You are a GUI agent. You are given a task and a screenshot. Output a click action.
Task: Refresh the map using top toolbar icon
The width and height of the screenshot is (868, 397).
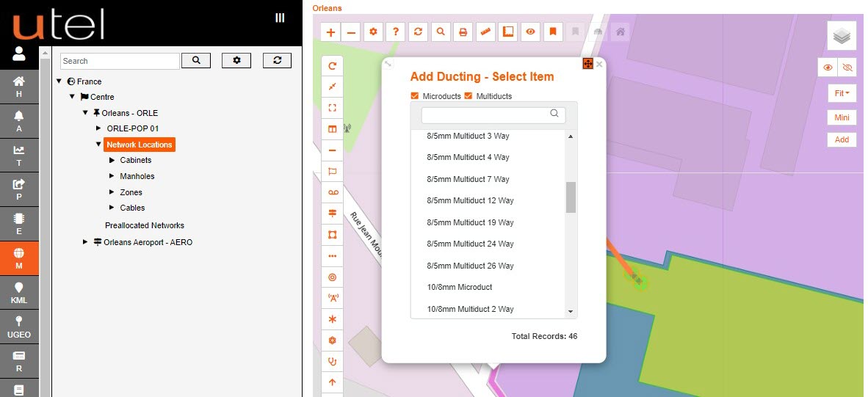click(418, 32)
